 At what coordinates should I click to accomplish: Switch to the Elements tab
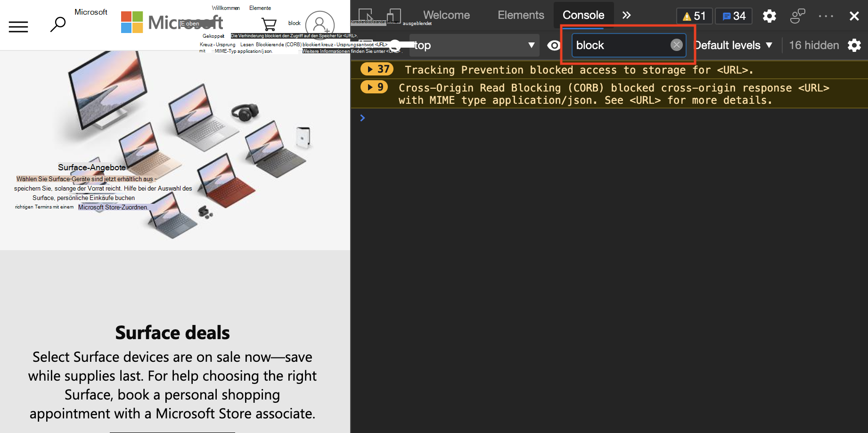(521, 15)
